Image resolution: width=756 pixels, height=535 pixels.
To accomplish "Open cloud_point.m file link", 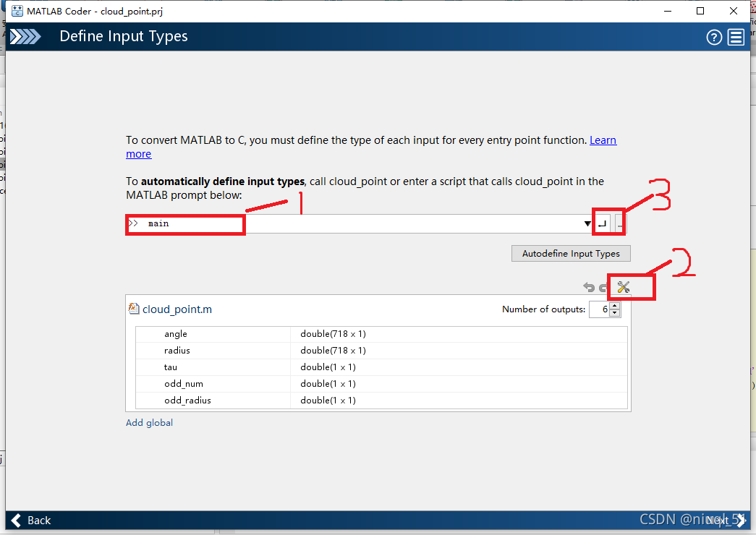I will 177,309.
